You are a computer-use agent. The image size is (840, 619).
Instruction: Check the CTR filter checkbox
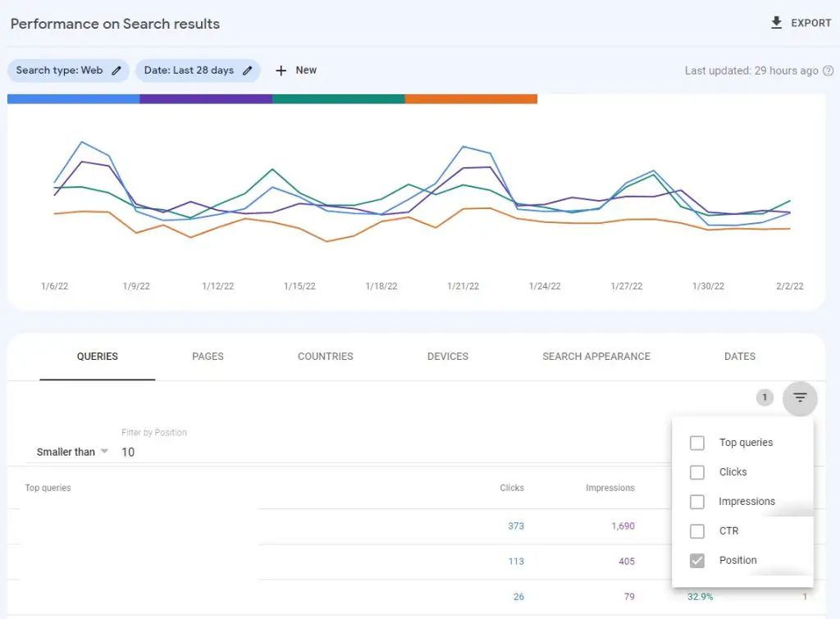point(697,531)
